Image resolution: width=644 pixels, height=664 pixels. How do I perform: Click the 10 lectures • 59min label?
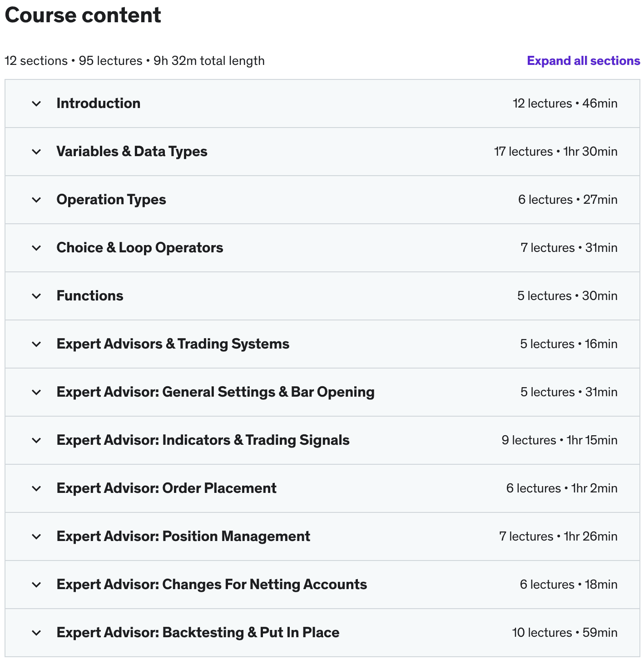(565, 633)
